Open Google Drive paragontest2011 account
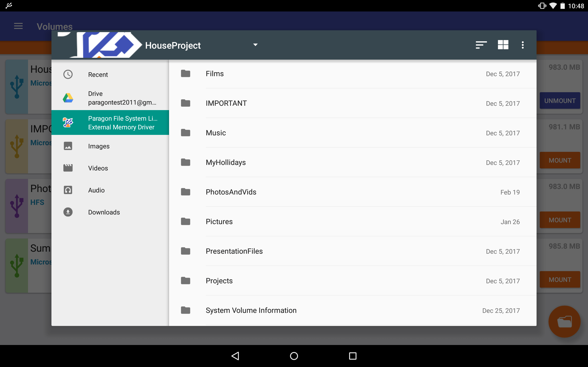 click(x=110, y=98)
